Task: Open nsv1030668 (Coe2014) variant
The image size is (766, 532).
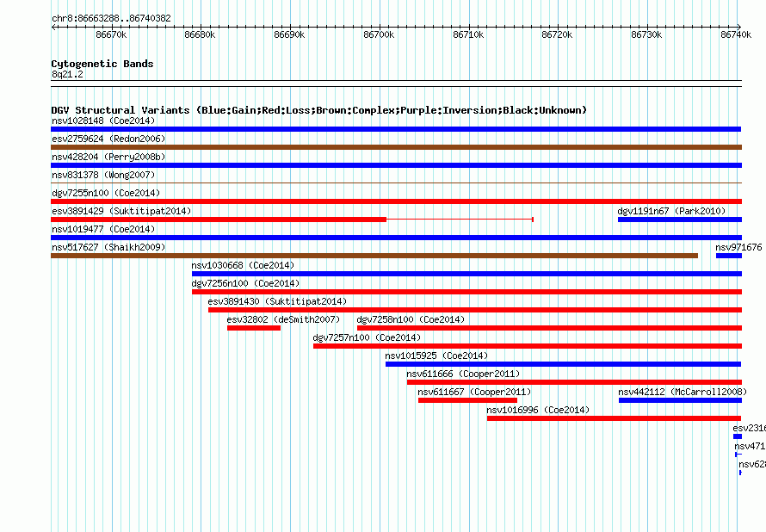Action: 243,265
